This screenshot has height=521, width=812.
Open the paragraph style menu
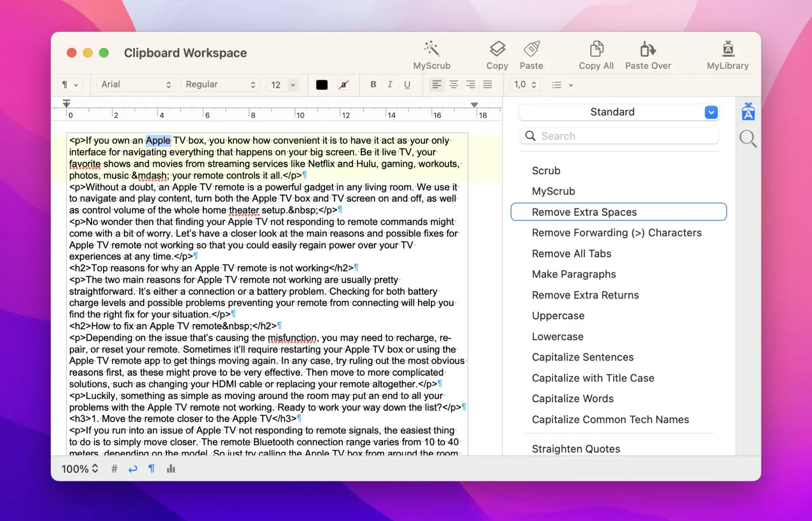(x=70, y=84)
